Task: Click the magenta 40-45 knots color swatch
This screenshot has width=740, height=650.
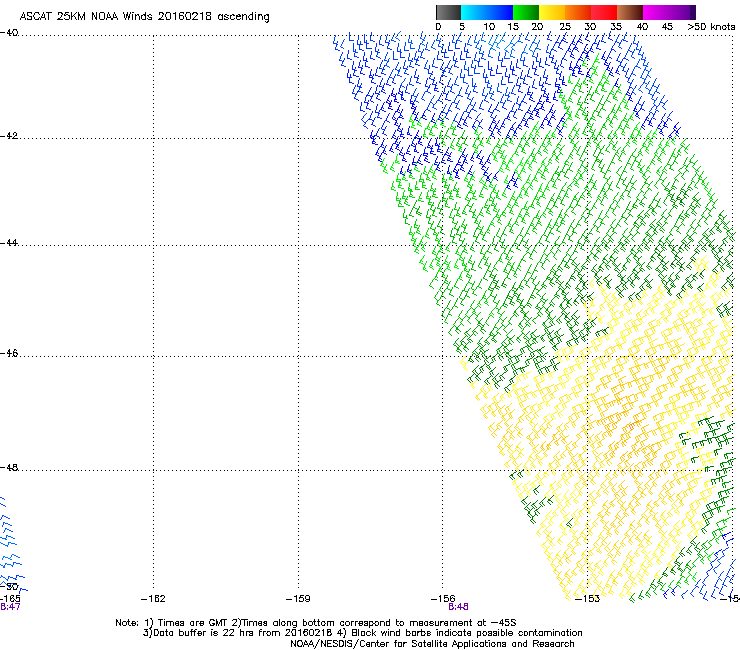Action: 656,12
